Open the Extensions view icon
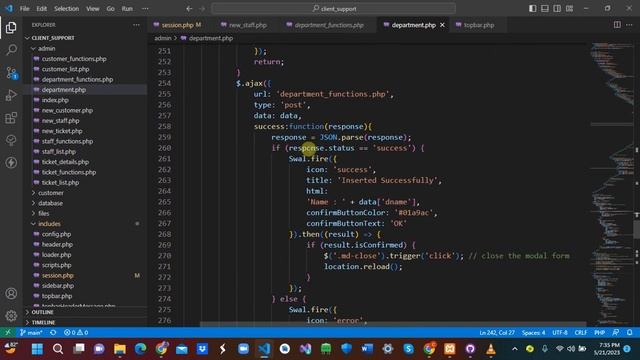The image size is (640, 360). (x=11, y=118)
